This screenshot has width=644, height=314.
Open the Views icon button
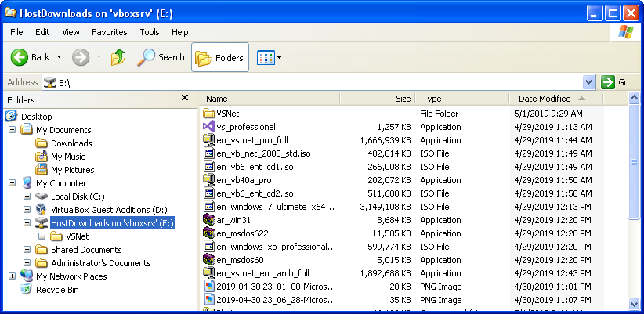(x=266, y=57)
